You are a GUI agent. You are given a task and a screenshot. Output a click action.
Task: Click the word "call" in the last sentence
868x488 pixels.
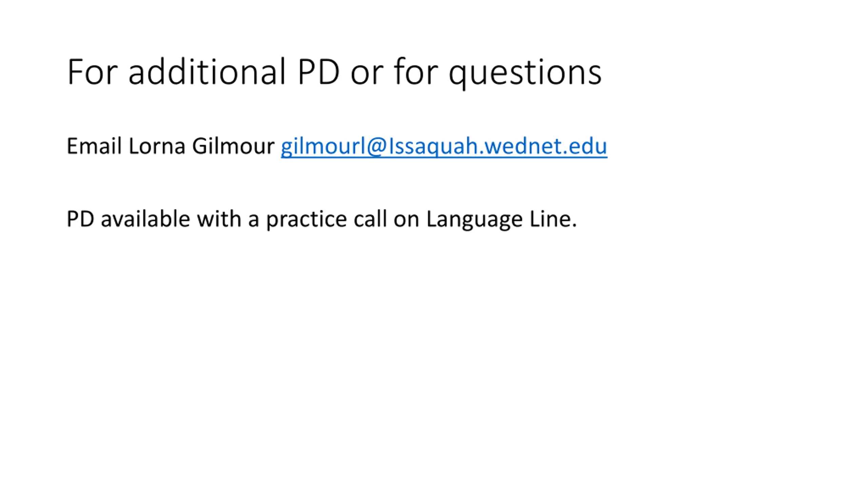point(370,219)
